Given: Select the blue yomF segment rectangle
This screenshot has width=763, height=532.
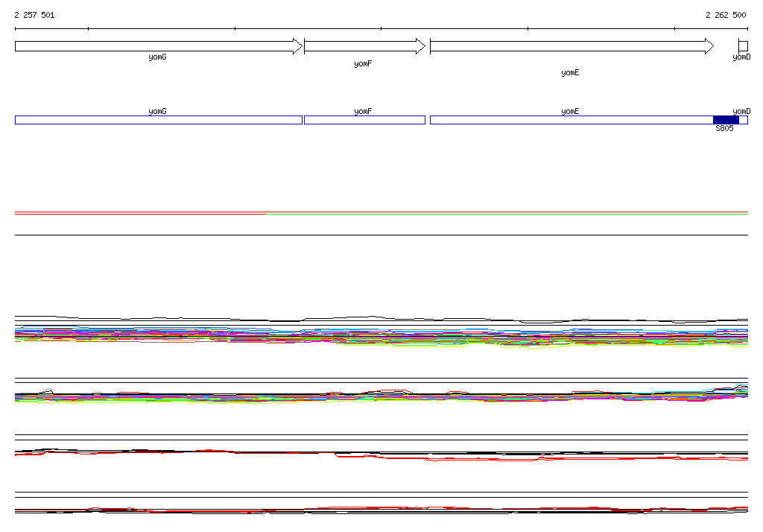Looking at the screenshot, I should [364, 120].
